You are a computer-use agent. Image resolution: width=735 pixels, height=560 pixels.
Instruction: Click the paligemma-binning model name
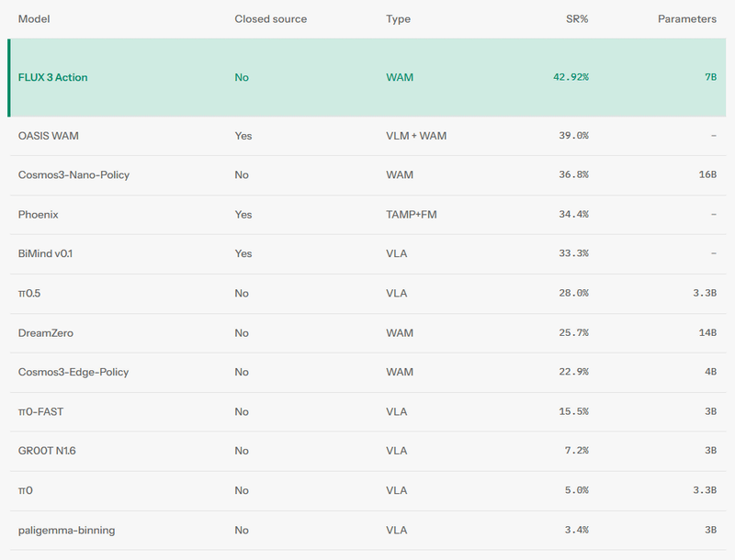click(66, 530)
